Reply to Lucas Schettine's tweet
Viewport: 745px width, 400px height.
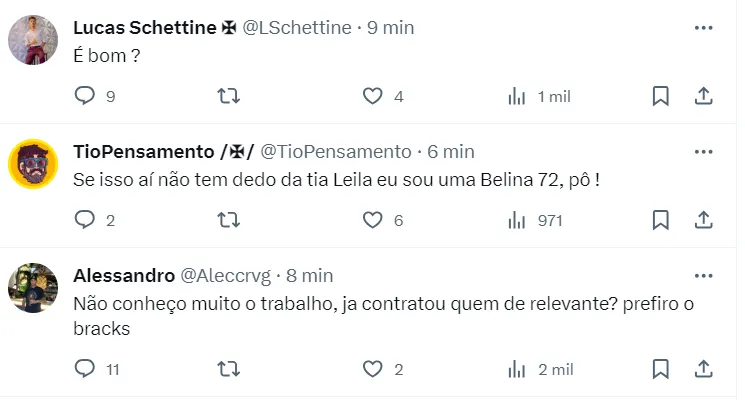pyautogui.click(x=85, y=96)
